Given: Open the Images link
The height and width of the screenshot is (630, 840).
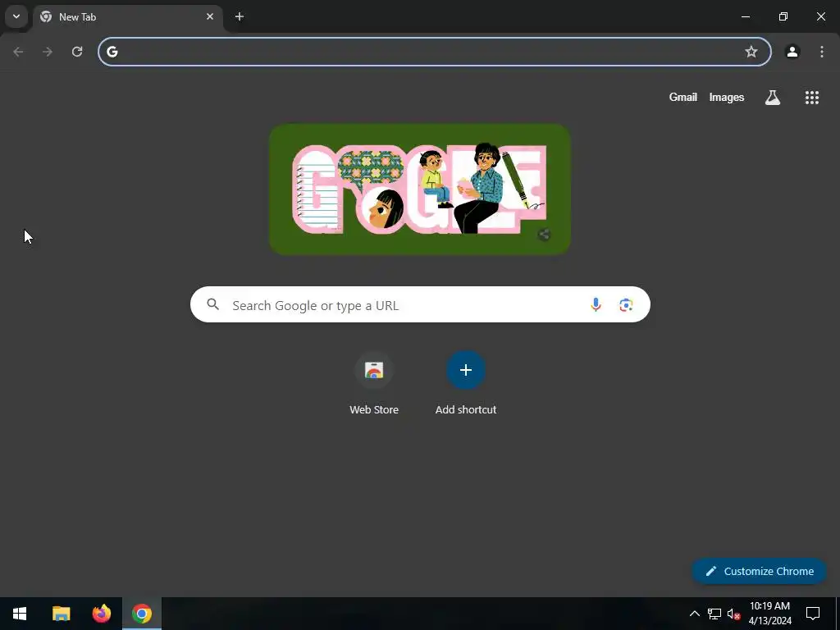Looking at the screenshot, I should tap(727, 97).
